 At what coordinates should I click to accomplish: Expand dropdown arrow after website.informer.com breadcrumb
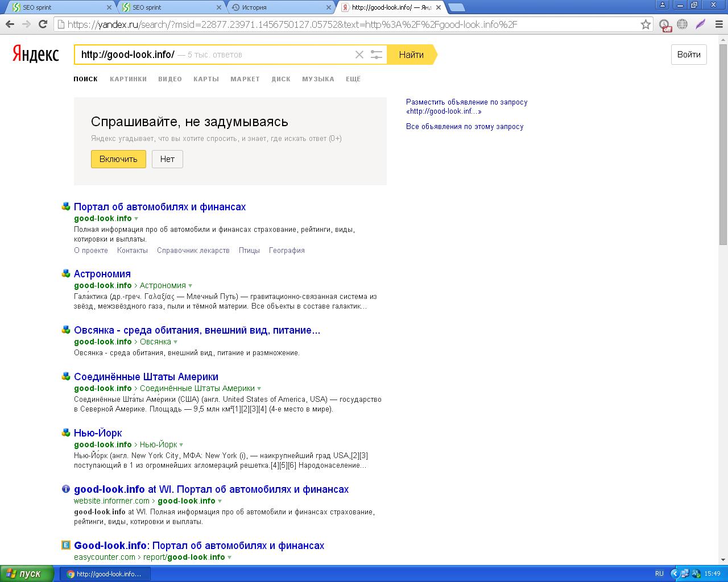click(x=220, y=501)
